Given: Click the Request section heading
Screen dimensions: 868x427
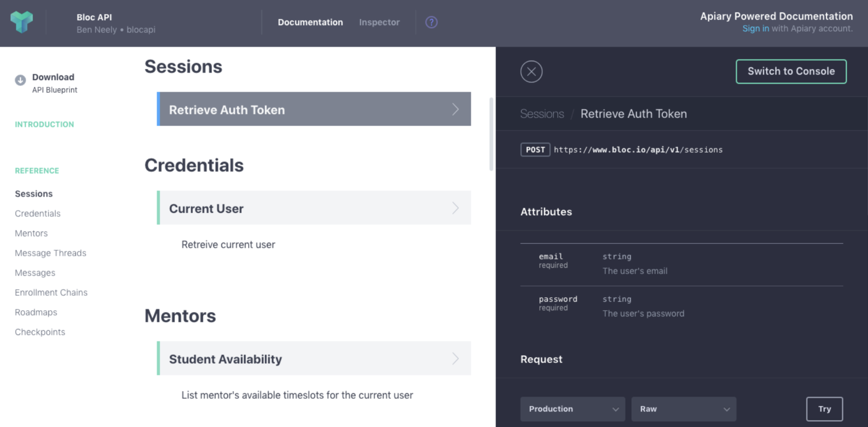Looking at the screenshot, I should pos(541,359).
